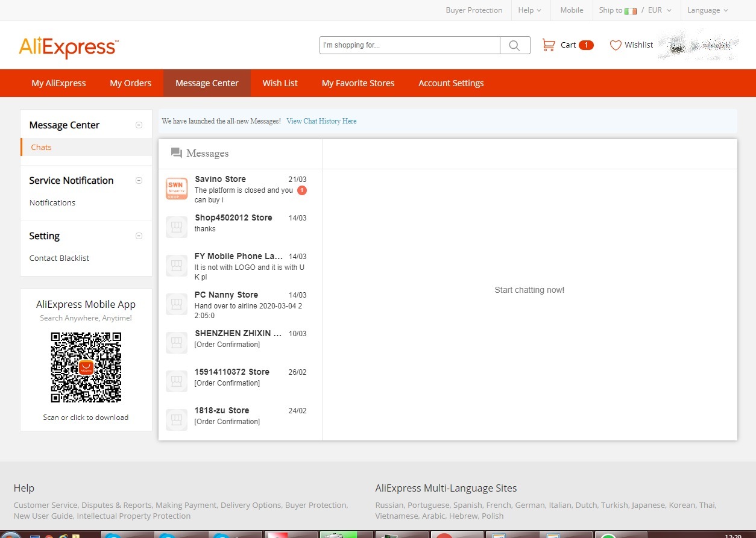Click the Mobile link in top bar
The height and width of the screenshot is (538, 756).
572,10
